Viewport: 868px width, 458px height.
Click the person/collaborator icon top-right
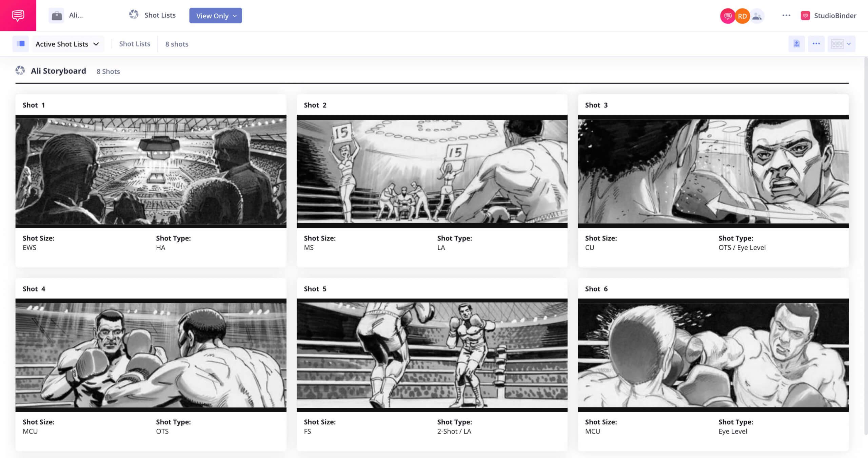758,15
